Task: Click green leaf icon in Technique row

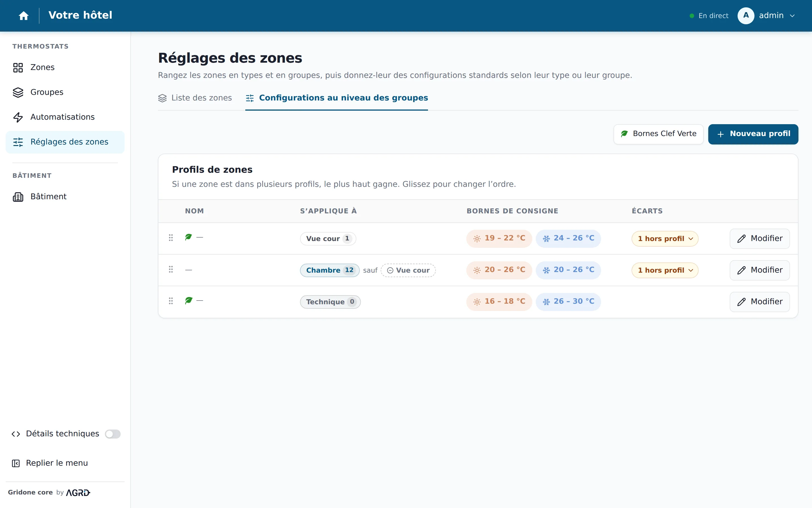Action: (x=189, y=300)
